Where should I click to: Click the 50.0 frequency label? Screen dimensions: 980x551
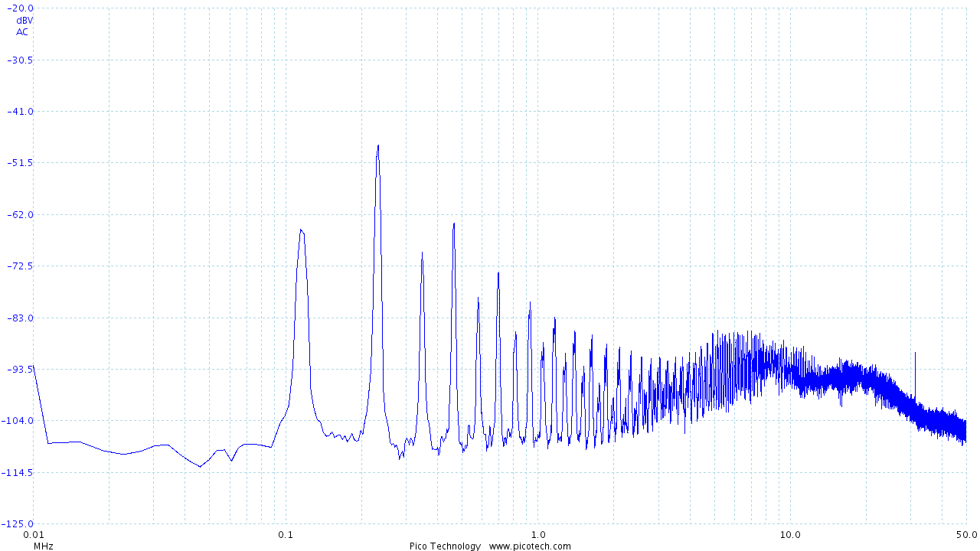pos(965,533)
